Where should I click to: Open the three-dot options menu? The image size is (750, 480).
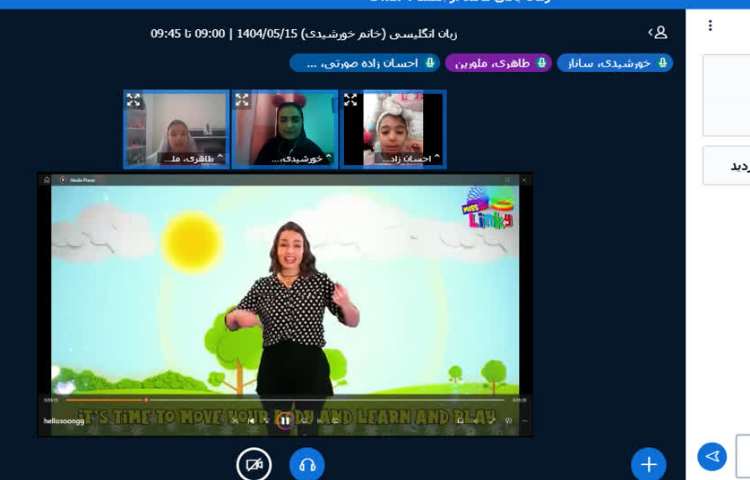pyautogui.click(x=710, y=25)
